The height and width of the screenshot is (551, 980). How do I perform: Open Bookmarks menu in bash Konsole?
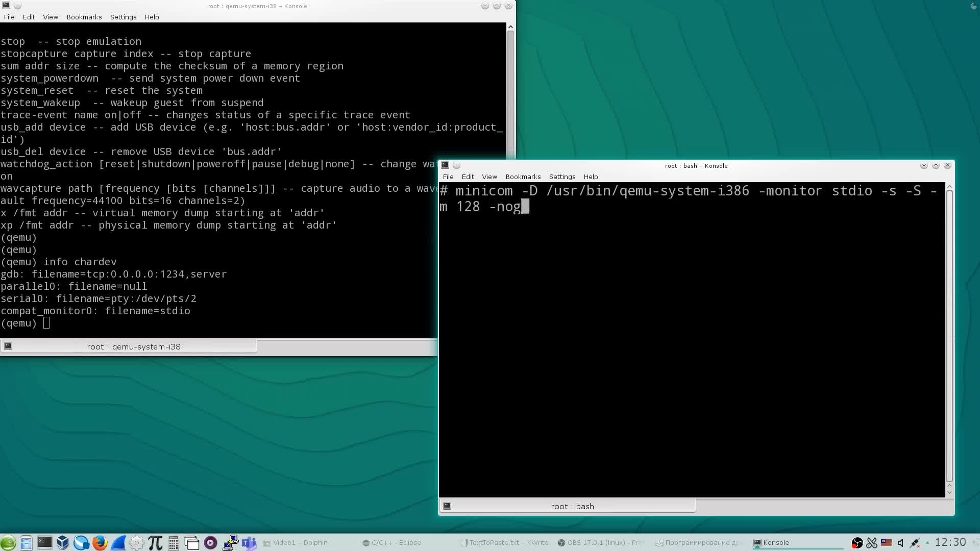pyautogui.click(x=523, y=177)
